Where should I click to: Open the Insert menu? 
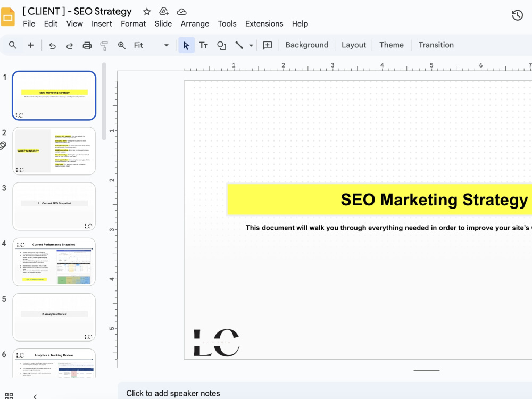(x=102, y=24)
